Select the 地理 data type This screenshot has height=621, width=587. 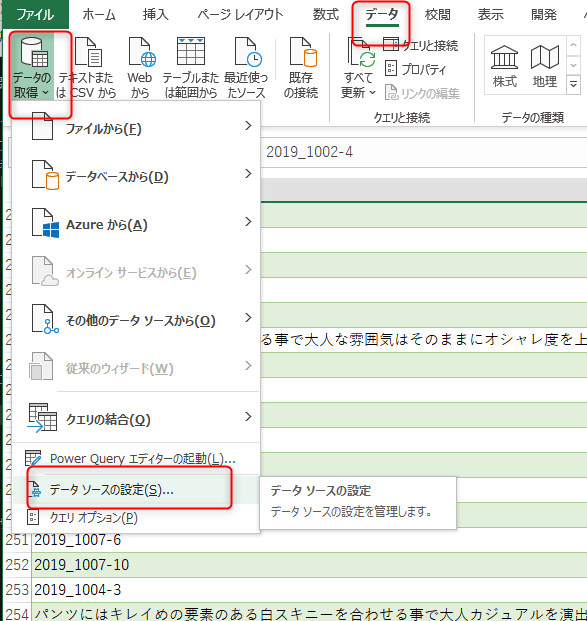click(x=545, y=66)
